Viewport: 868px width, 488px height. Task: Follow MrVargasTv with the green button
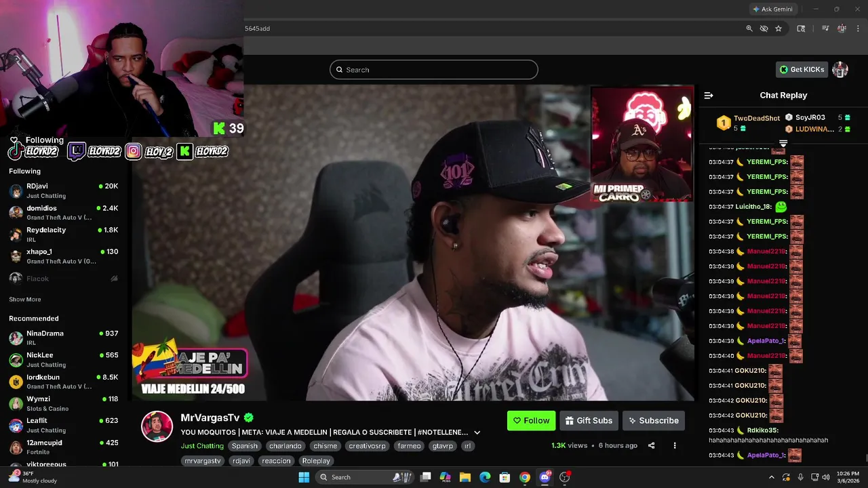coord(531,420)
